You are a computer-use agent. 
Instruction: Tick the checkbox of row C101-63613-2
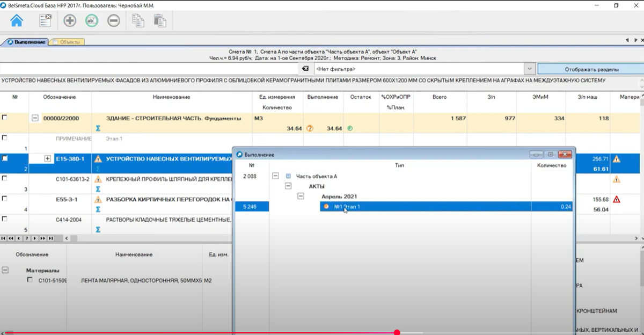pyautogui.click(x=5, y=178)
